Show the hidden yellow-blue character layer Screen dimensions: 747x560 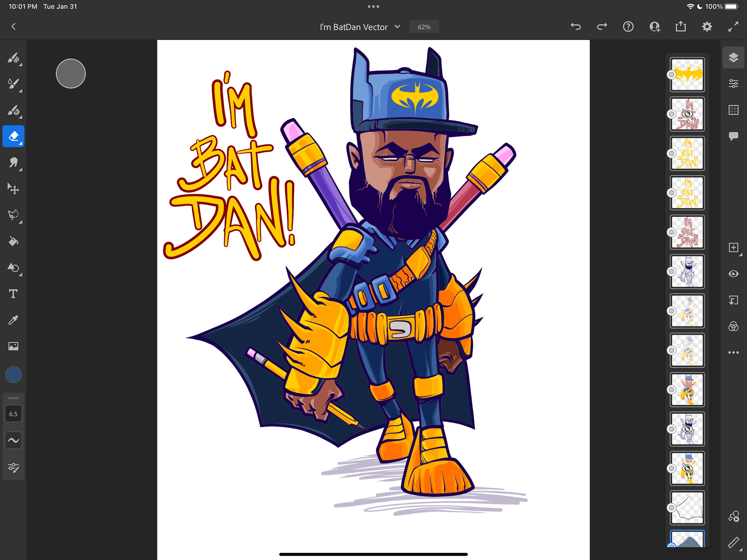[687, 469]
